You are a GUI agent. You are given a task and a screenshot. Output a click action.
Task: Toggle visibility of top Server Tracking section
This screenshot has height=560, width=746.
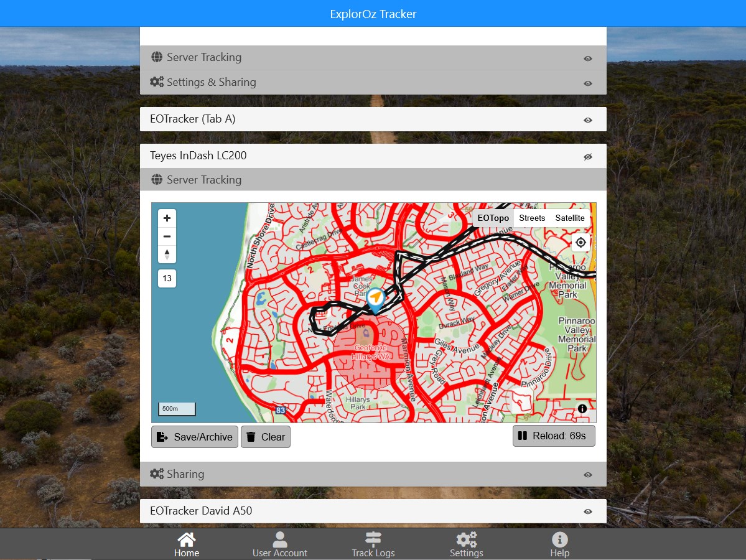[x=588, y=58]
